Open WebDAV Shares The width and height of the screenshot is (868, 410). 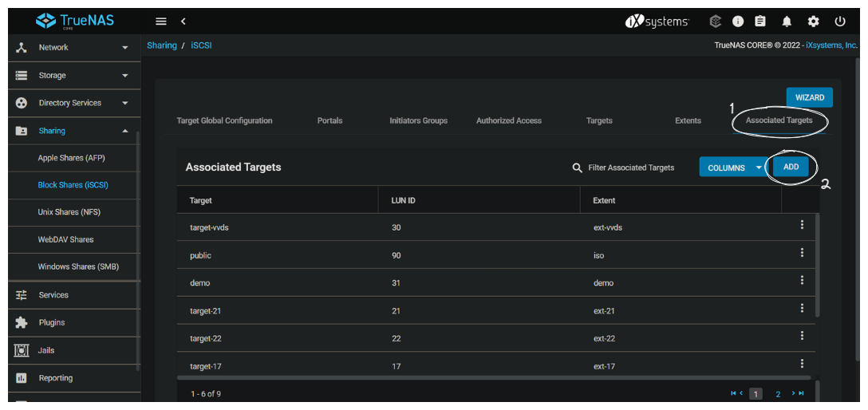[x=66, y=239]
